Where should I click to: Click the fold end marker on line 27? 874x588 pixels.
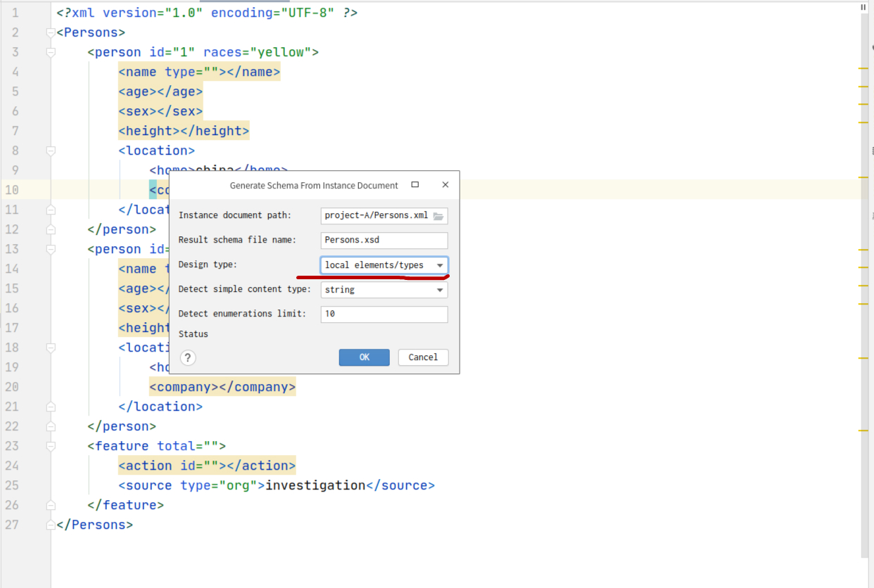(x=51, y=525)
